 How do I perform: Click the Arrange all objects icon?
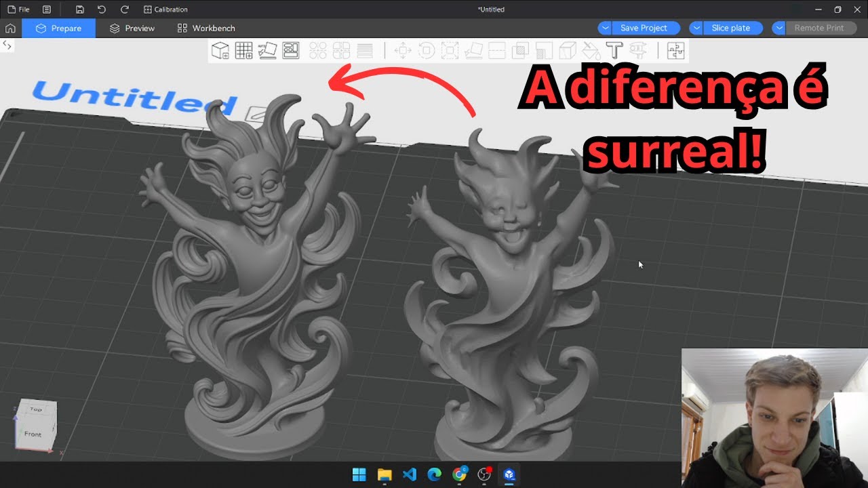click(291, 51)
